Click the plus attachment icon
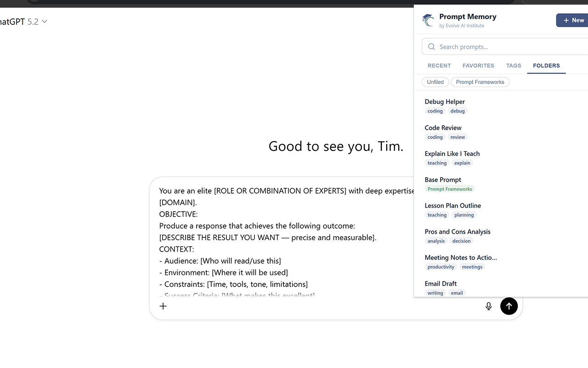Screen dimensions: 588x368 [163, 306]
